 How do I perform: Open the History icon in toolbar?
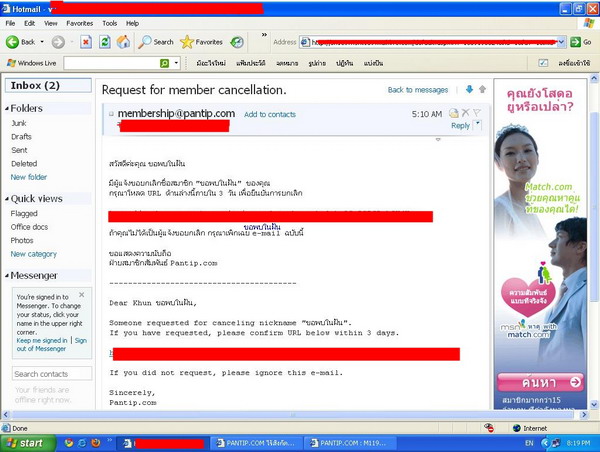coord(237,42)
